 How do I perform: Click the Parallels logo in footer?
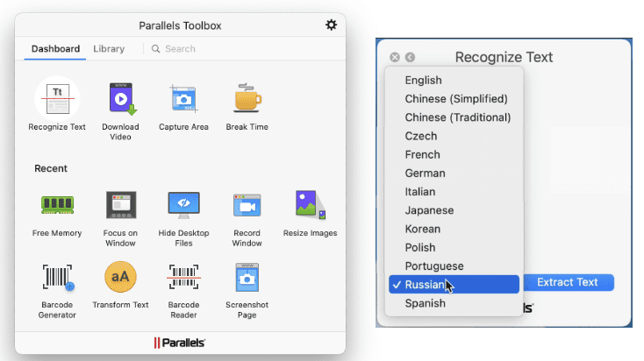click(x=180, y=343)
